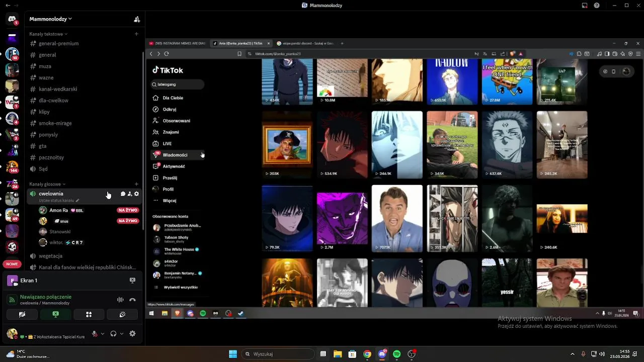The height and width of the screenshot is (362, 644).
Task: Click TikTok logo in shared screen
Action: click(x=168, y=70)
